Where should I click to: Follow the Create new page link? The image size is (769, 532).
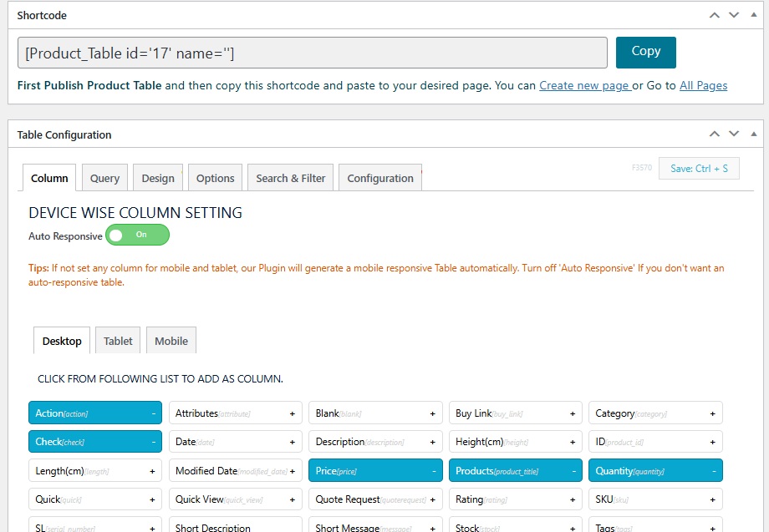(584, 85)
